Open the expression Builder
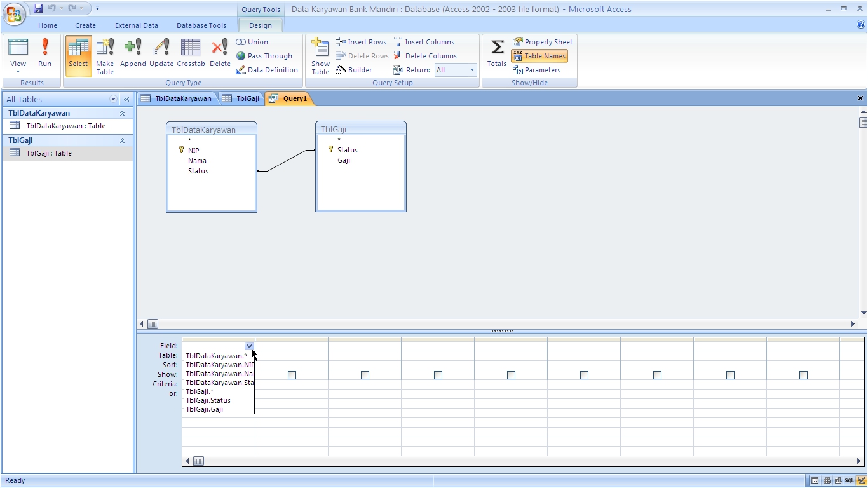This screenshot has width=868, height=488. pos(354,70)
